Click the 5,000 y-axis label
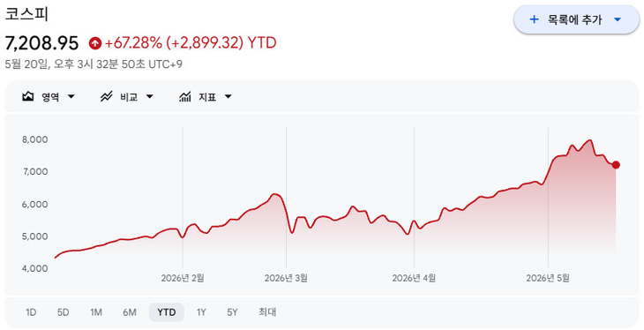 [35, 236]
